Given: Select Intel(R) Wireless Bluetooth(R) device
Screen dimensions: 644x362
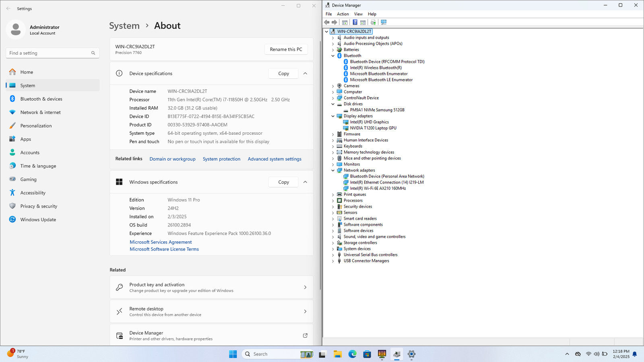Looking at the screenshot, I should point(376,68).
